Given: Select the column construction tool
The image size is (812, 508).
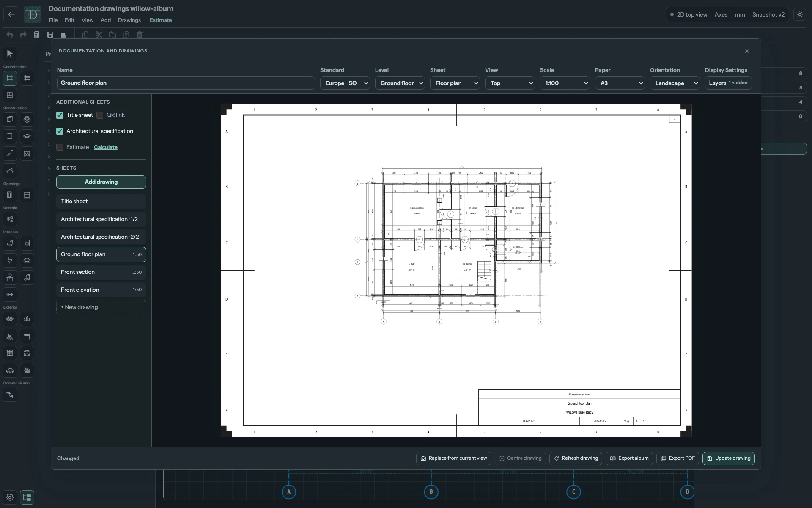Looking at the screenshot, I should [10, 136].
